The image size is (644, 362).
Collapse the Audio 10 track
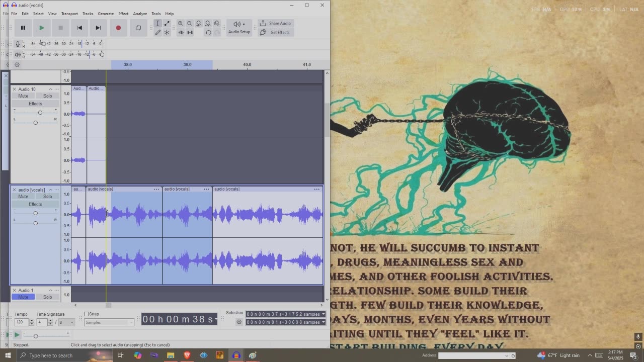tap(50, 89)
